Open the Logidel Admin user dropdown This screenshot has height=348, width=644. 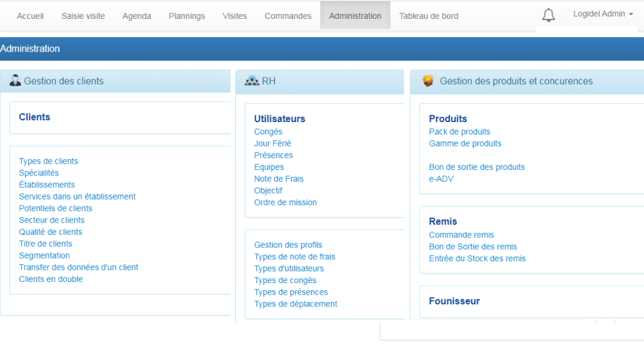coord(602,14)
